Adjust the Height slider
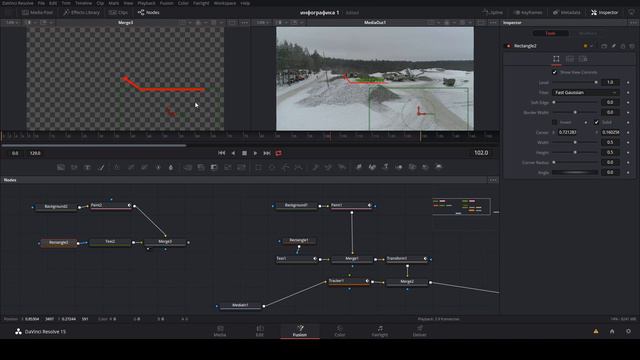Screen dimensions: 640x360 click(x=576, y=152)
